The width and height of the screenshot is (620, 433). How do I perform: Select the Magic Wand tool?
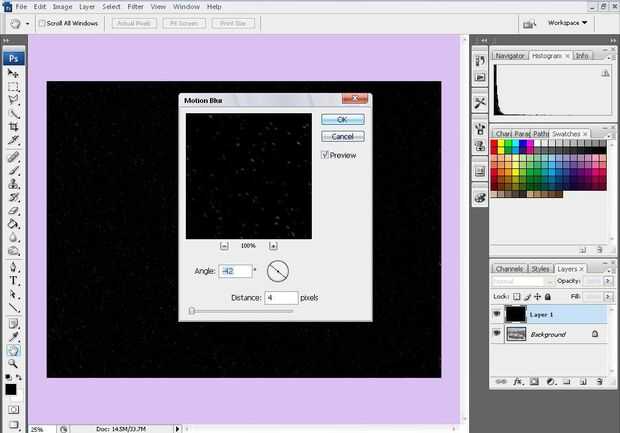[x=13, y=114]
